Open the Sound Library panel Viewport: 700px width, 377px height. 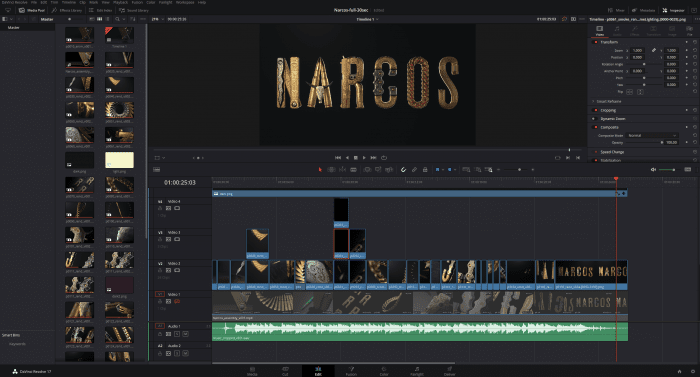(x=134, y=10)
